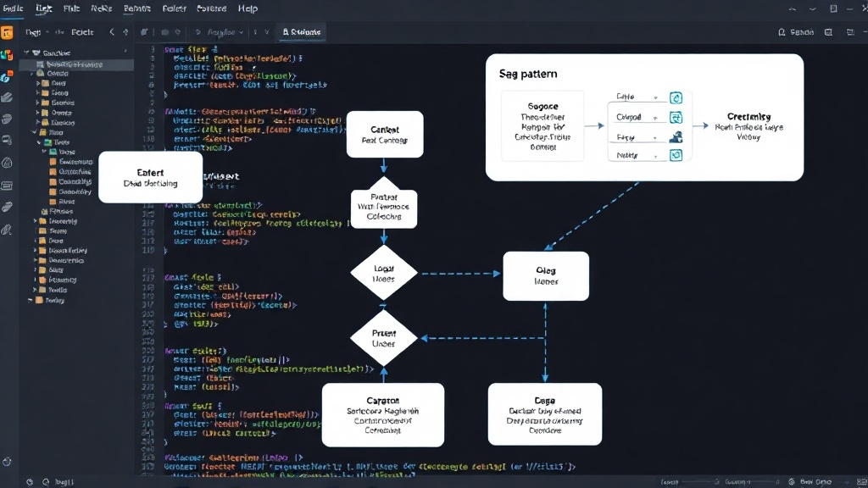Open the "Bemon" menu in the menu bar
868x488 pixels.
(x=136, y=8)
